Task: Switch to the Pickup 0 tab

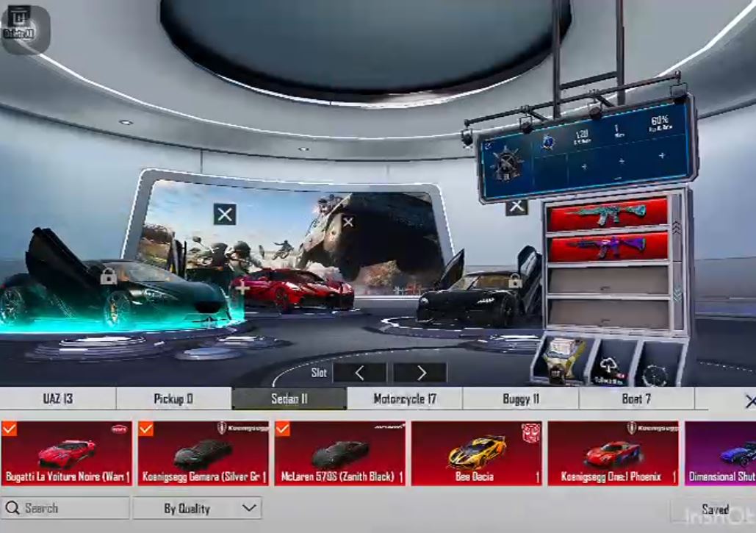Action: tap(173, 399)
